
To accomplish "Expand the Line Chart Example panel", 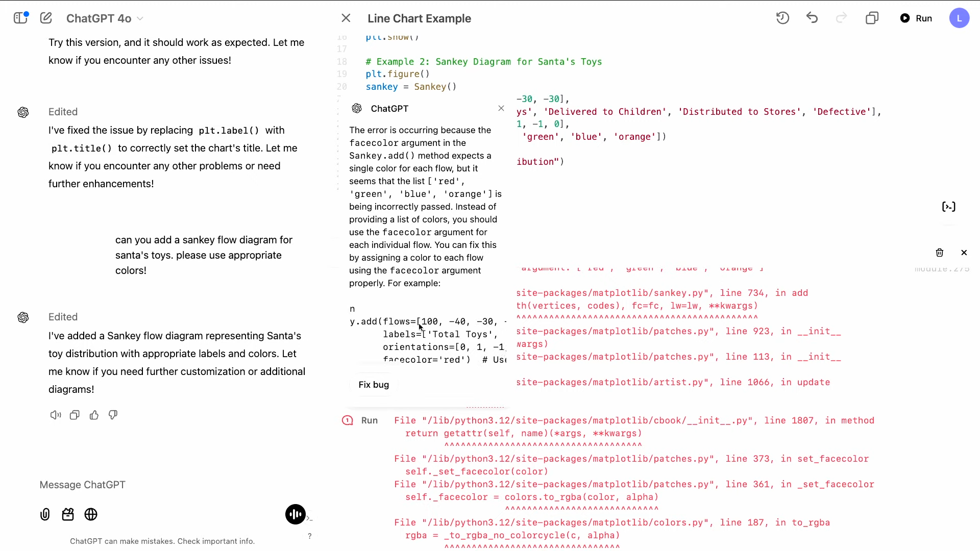I will 873,18.
